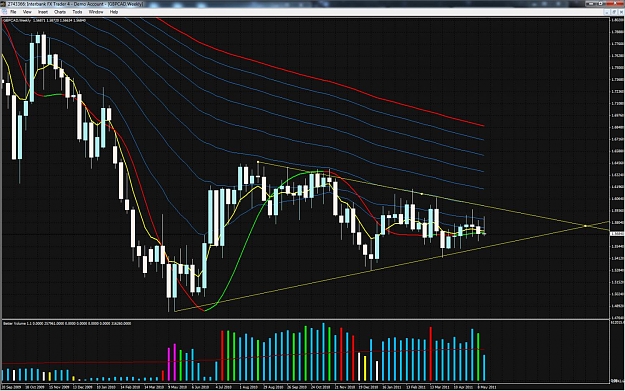
Task: Open the Insert menu
Action: coord(43,12)
